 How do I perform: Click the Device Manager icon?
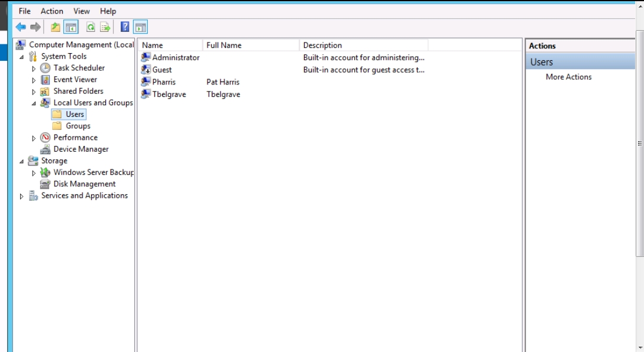point(45,149)
